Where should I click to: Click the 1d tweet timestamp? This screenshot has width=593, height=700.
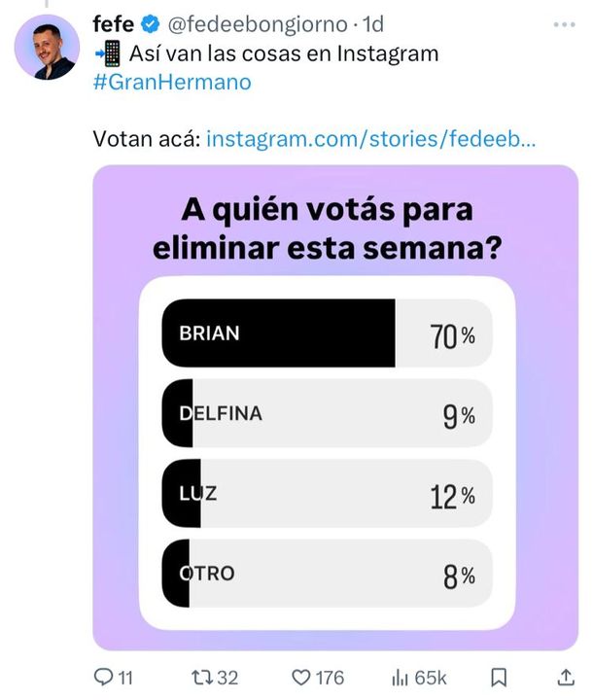pyautogui.click(x=372, y=24)
